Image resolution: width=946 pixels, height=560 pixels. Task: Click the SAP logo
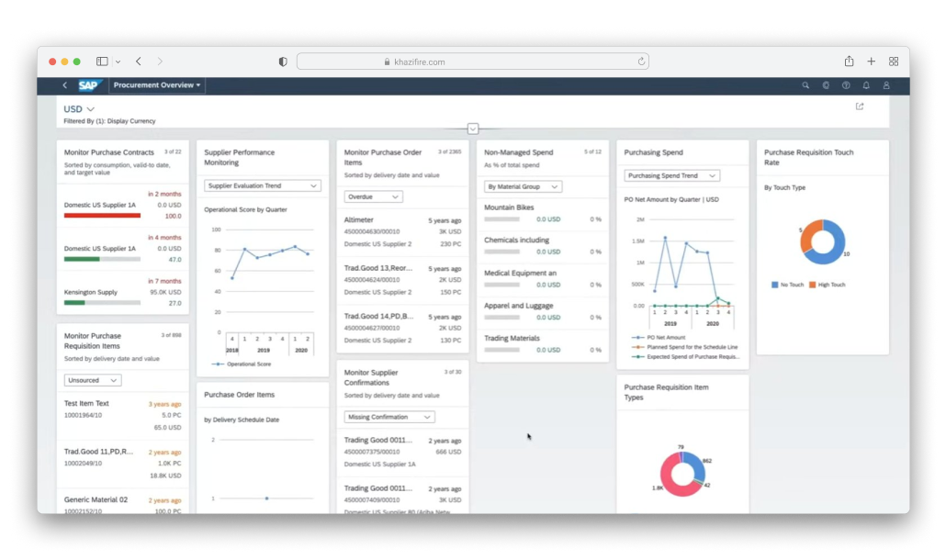coord(88,85)
